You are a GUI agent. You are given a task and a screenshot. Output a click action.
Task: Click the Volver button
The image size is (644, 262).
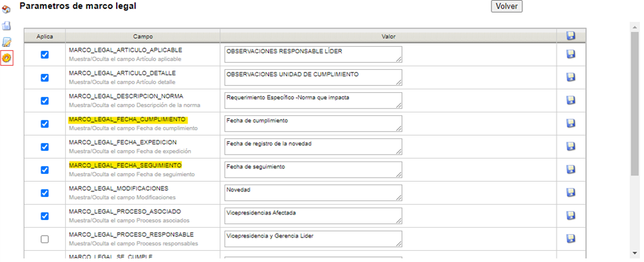point(506,6)
